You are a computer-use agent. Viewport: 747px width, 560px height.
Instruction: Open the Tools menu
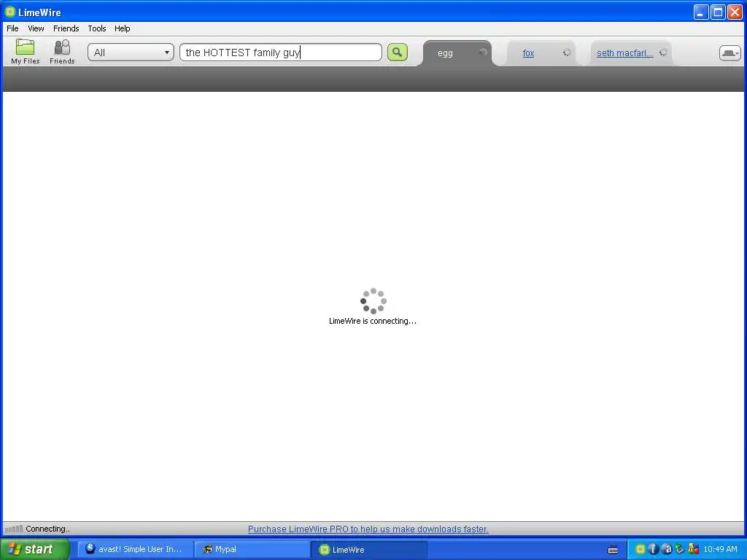point(97,28)
